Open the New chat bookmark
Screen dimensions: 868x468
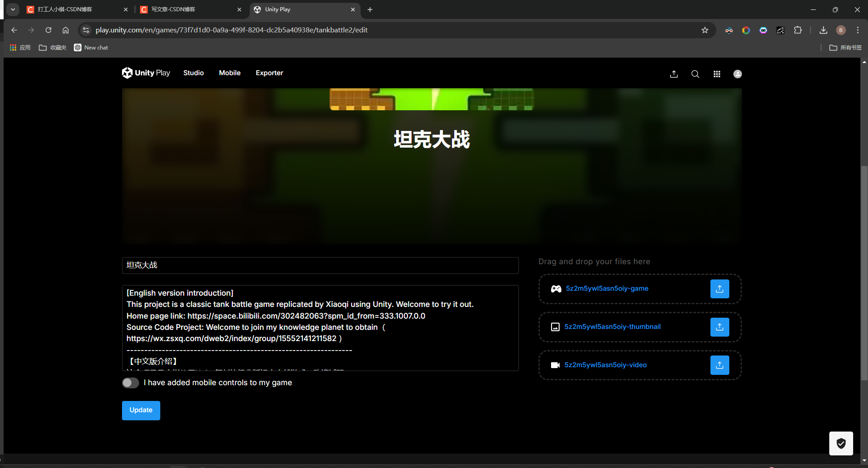pos(91,48)
